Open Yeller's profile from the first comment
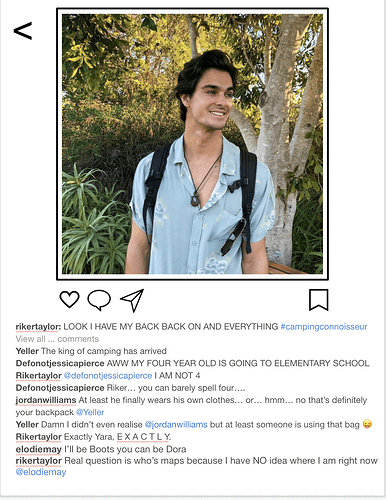 click(27, 351)
